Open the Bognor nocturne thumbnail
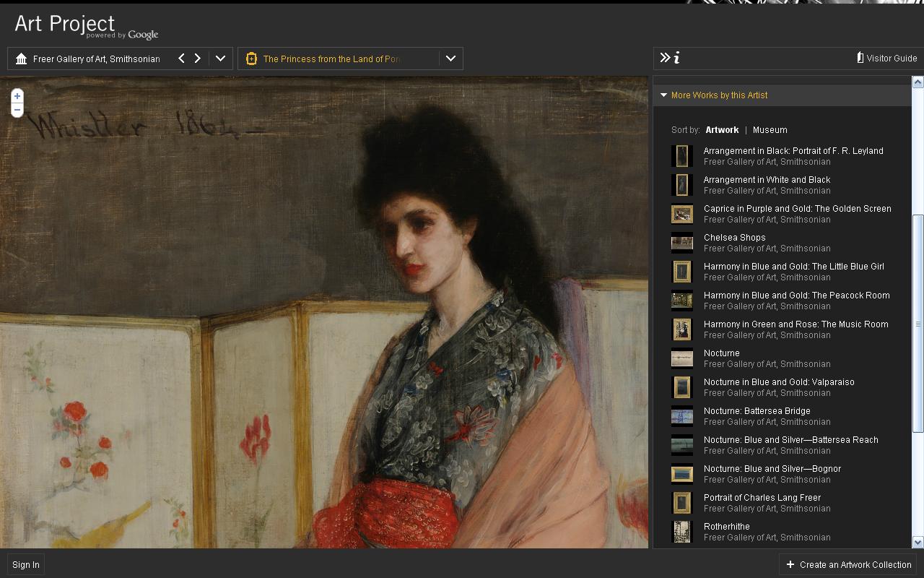Image resolution: width=924 pixels, height=578 pixels. [x=681, y=474]
